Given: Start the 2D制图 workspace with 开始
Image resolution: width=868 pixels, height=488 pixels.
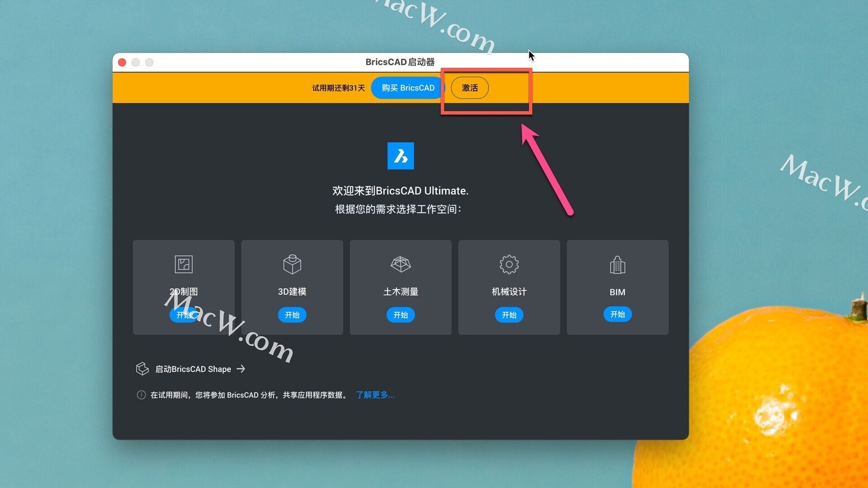Looking at the screenshot, I should [x=184, y=315].
